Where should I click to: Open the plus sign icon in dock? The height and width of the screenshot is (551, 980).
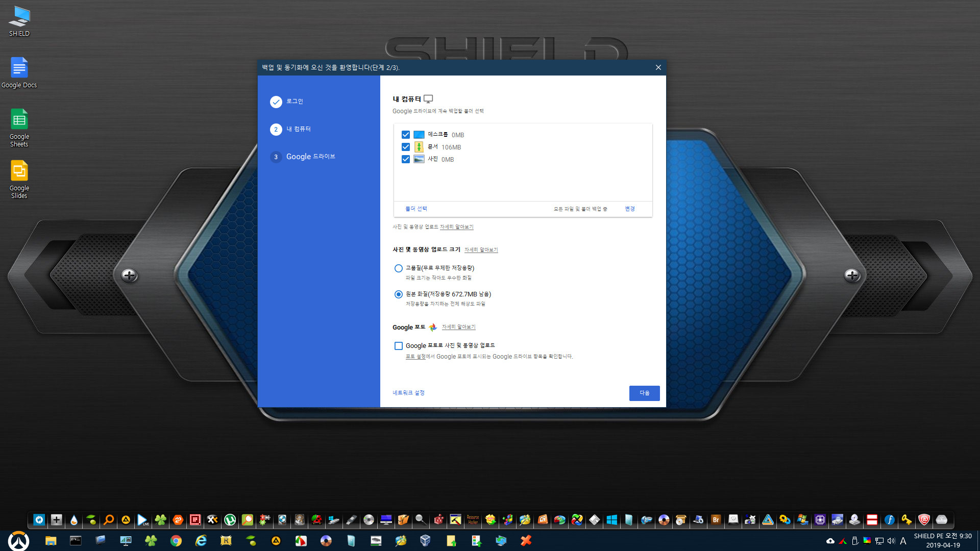click(x=56, y=520)
